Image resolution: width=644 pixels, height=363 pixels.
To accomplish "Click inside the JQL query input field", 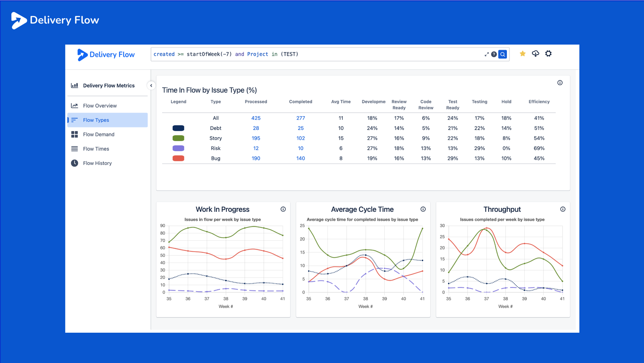I will pos(317,54).
